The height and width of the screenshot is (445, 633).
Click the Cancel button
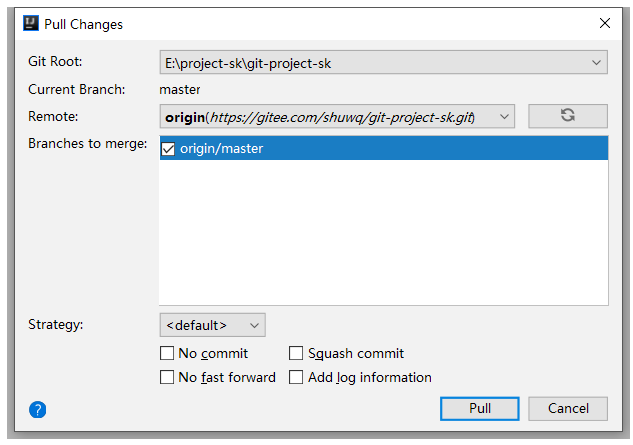tap(568, 409)
